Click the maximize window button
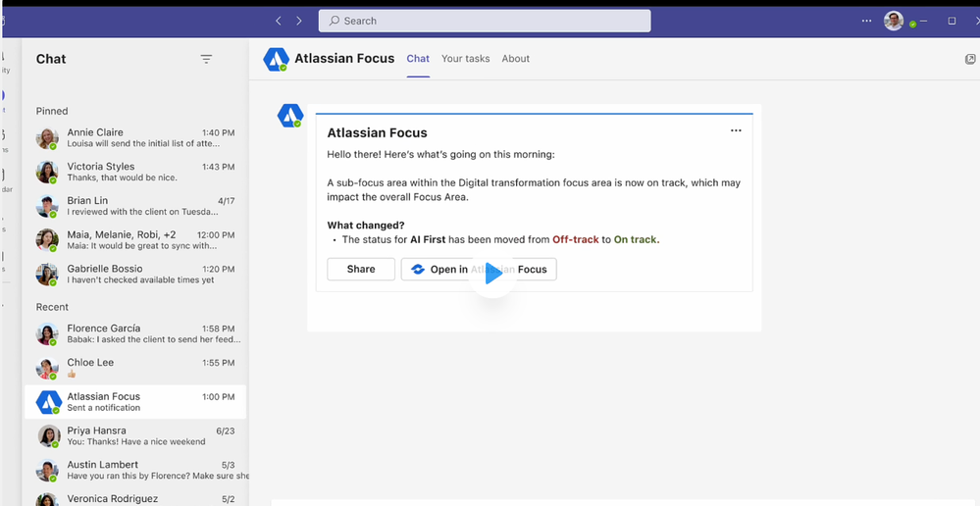980x506 pixels. pyautogui.click(x=952, y=21)
